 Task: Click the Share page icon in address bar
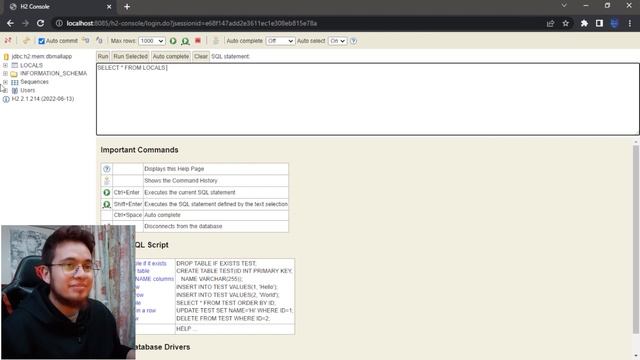point(550,24)
